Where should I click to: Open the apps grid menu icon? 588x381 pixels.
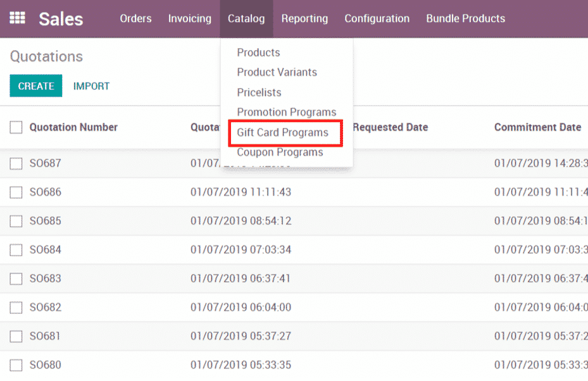pyautogui.click(x=17, y=18)
